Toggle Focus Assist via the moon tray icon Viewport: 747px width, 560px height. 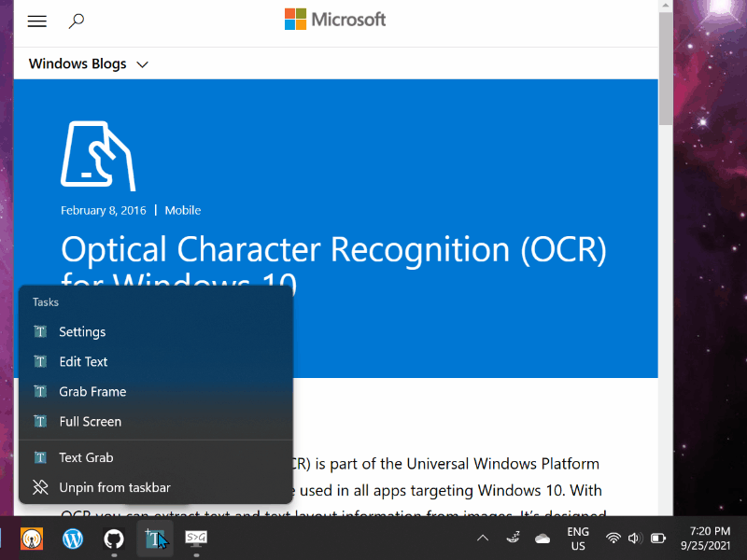(x=513, y=538)
